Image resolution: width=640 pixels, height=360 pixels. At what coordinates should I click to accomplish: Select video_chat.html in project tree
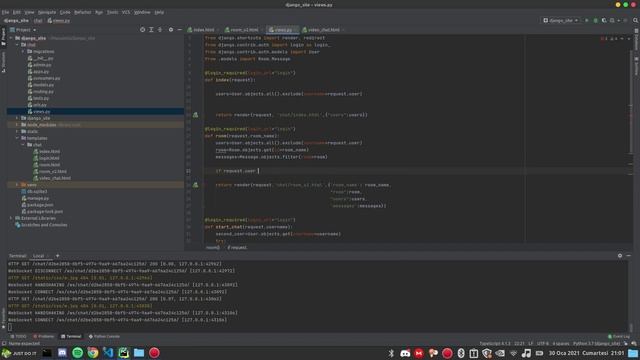[52, 178]
